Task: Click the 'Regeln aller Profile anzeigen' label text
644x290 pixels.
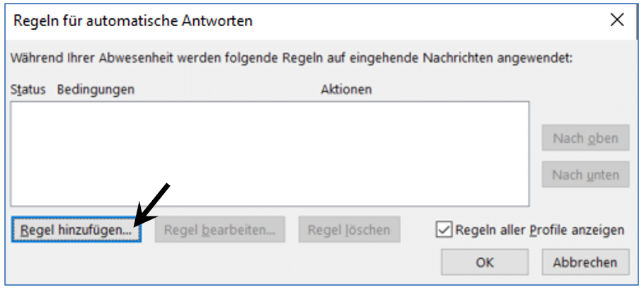Action: point(540,230)
